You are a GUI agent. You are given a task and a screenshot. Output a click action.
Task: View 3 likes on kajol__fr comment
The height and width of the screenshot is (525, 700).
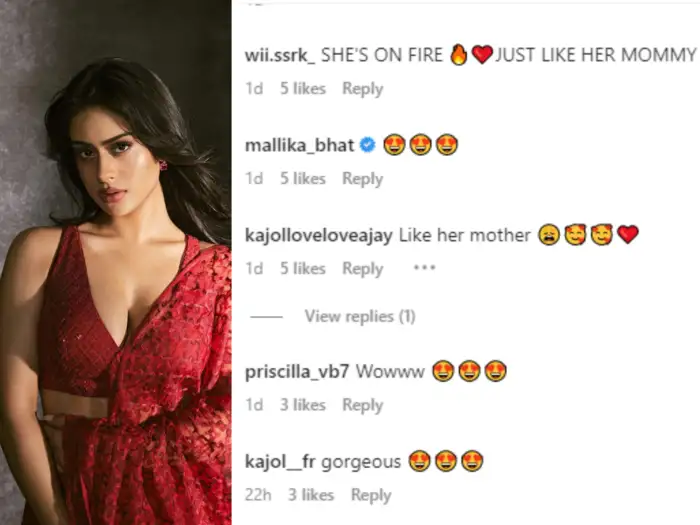(310, 494)
